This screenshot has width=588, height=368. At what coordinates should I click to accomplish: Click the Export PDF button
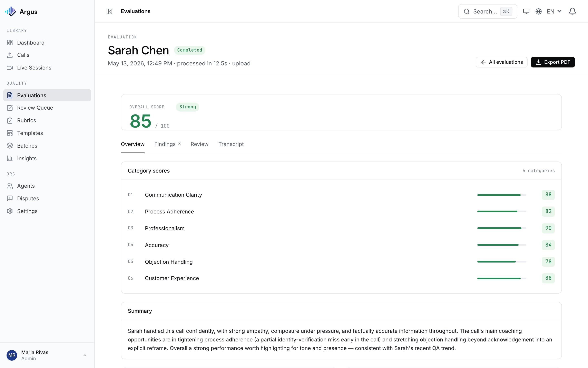click(552, 62)
